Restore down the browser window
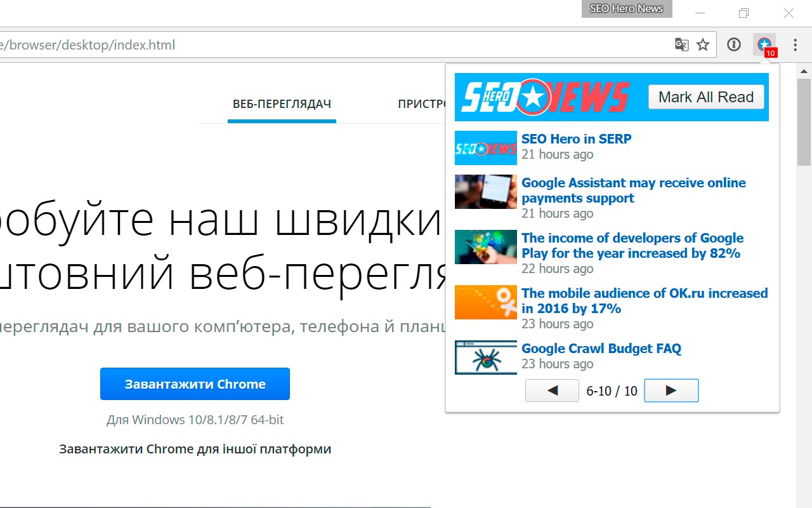This screenshot has width=812, height=508. 744,13
